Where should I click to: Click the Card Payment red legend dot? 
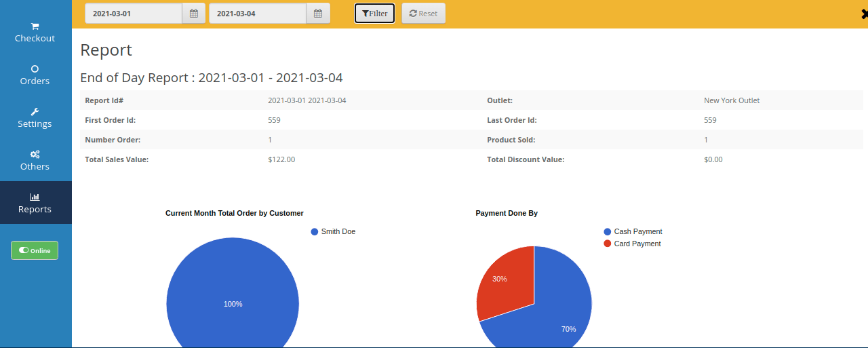[x=607, y=244]
